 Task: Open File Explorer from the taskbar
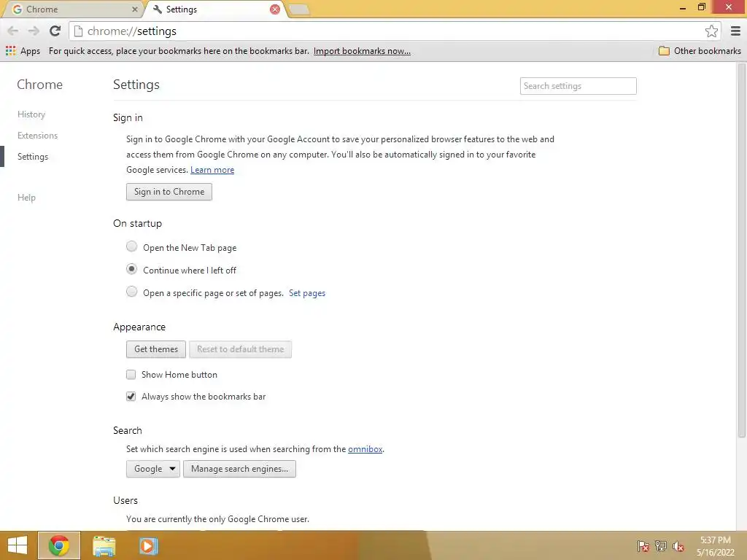click(x=104, y=546)
